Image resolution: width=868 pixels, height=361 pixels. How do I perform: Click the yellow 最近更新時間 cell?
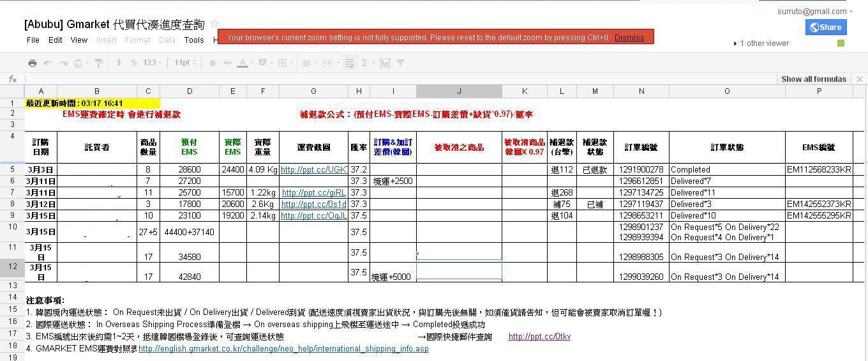click(x=93, y=103)
